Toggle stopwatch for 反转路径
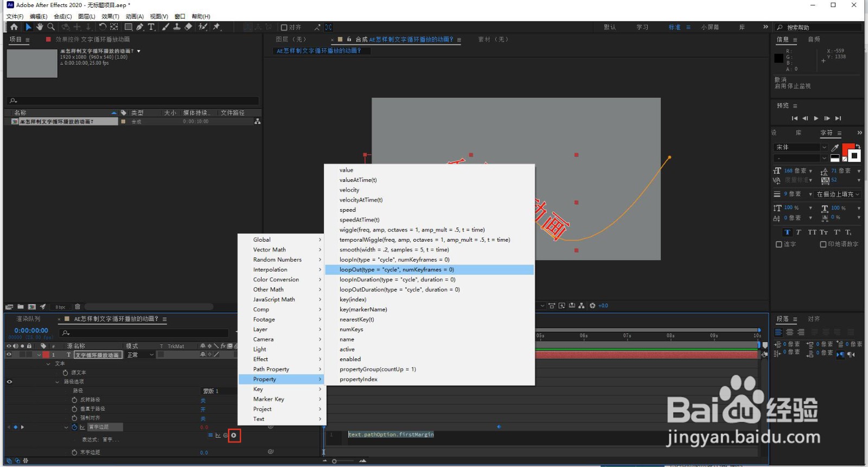The image size is (868, 467). point(74,400)
